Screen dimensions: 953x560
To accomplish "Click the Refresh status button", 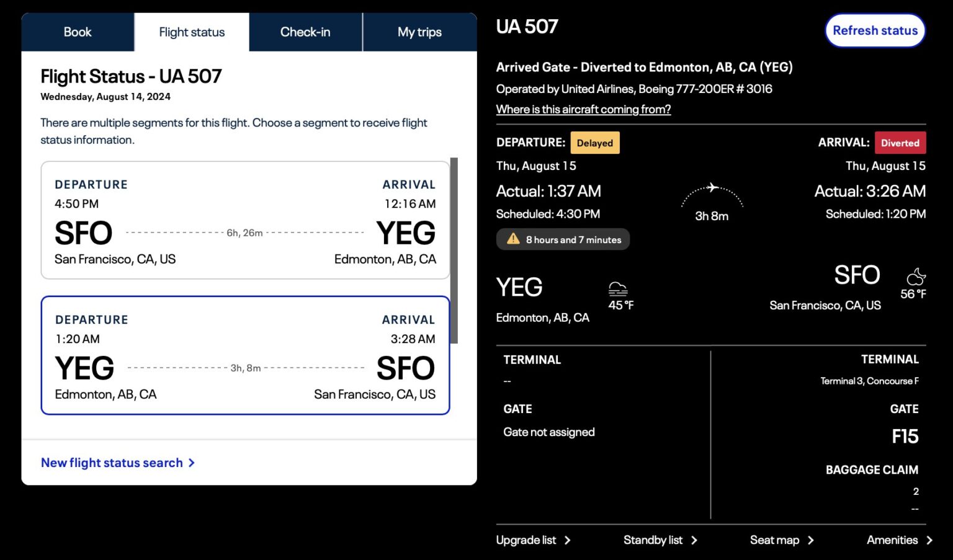I will click(x=875, y=30).
